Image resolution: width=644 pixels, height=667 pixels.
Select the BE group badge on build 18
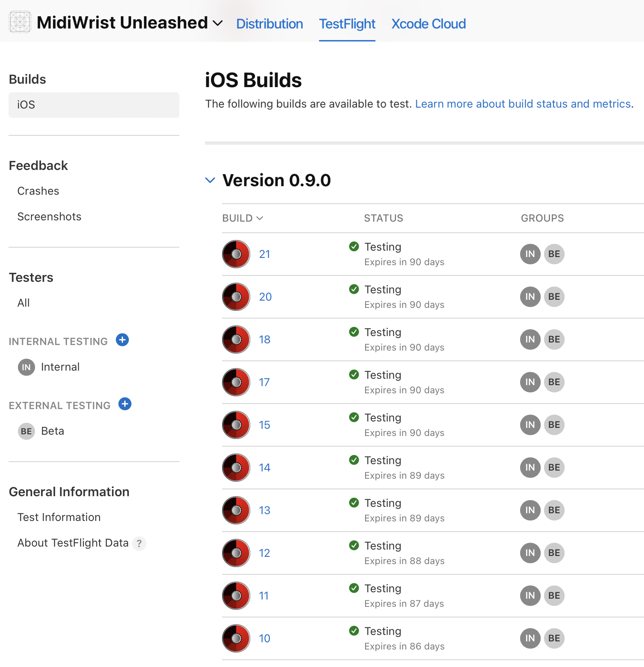pyautogui.click(x=554, y=339)
